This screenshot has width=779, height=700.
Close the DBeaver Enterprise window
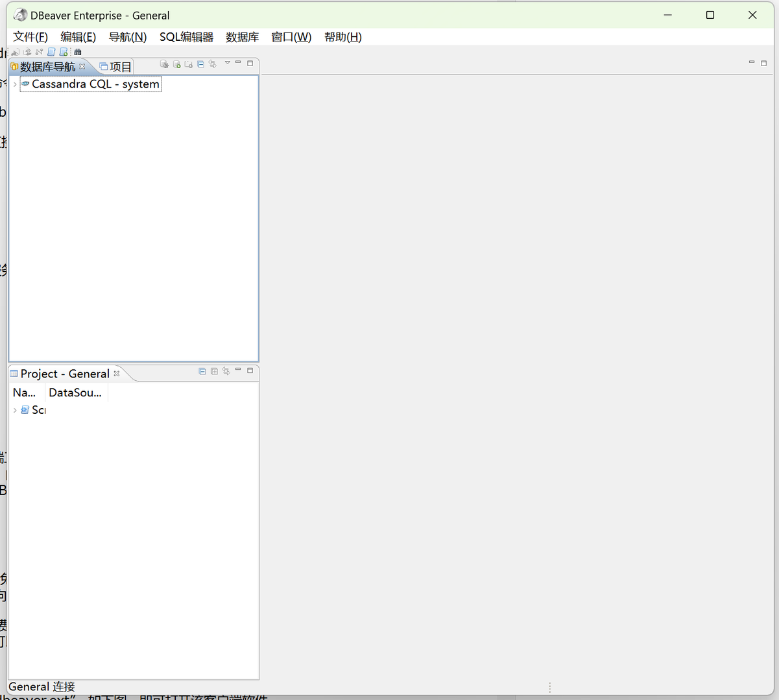click(752, 15)
